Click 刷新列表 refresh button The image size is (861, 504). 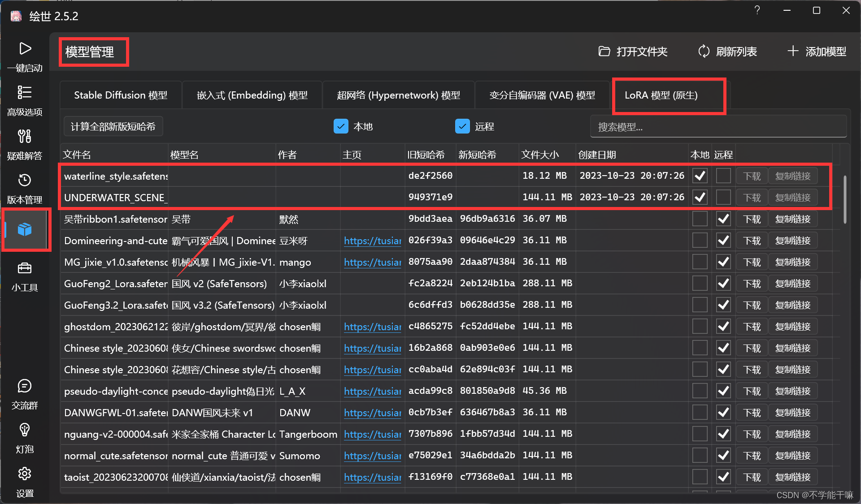pyautogui.click(x=727, y=52)
